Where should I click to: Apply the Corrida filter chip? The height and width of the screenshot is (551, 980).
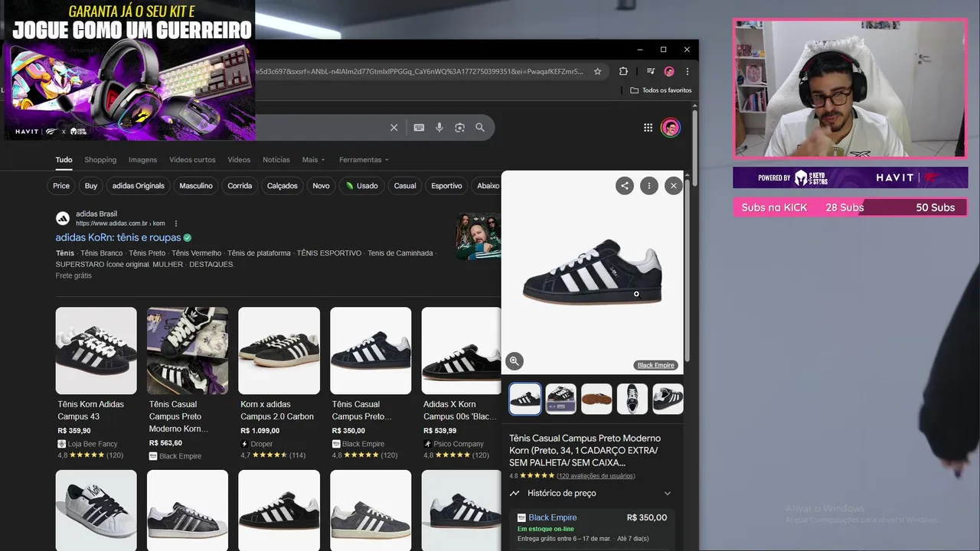pyautogui.click(x=240, y=186)
